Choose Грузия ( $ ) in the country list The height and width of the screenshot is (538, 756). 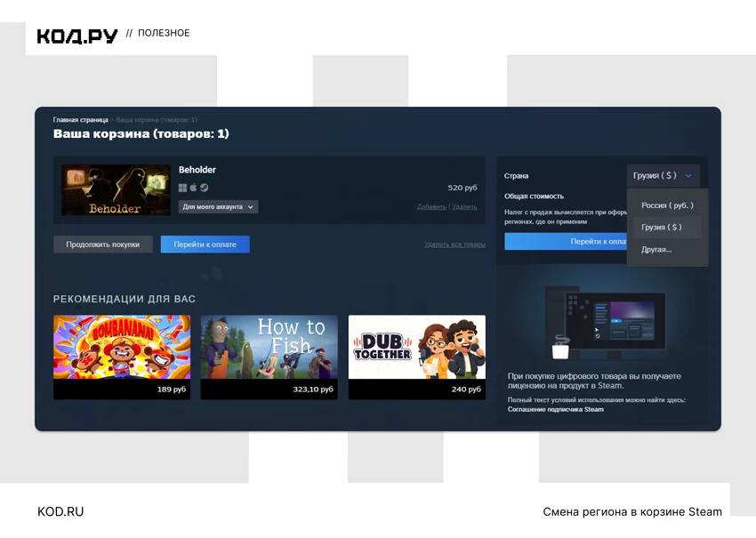point(667,227)
